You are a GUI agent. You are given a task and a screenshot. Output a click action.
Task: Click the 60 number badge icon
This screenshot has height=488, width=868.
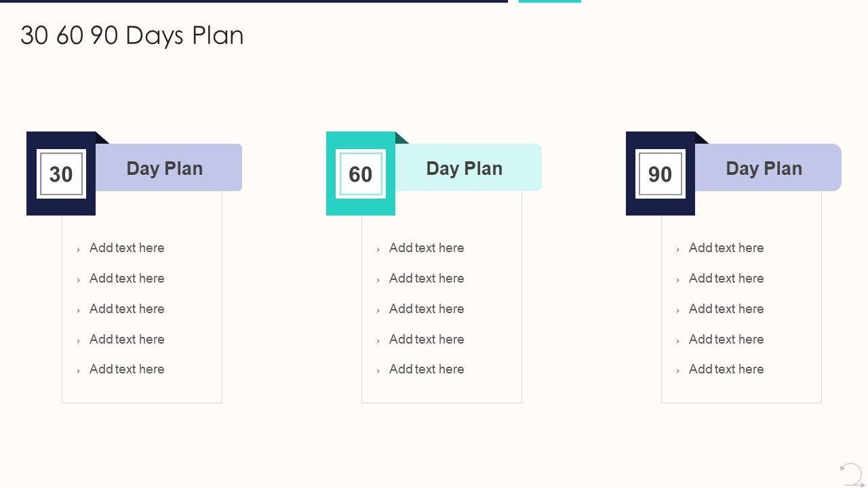361,174
